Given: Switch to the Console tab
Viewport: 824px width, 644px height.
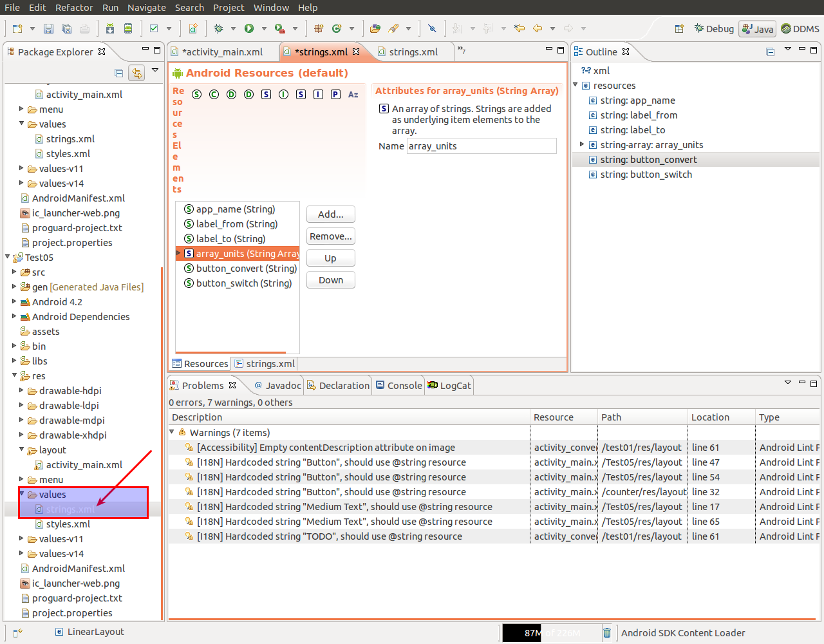Looking at the screenshot, I should [x=398, y=385].
